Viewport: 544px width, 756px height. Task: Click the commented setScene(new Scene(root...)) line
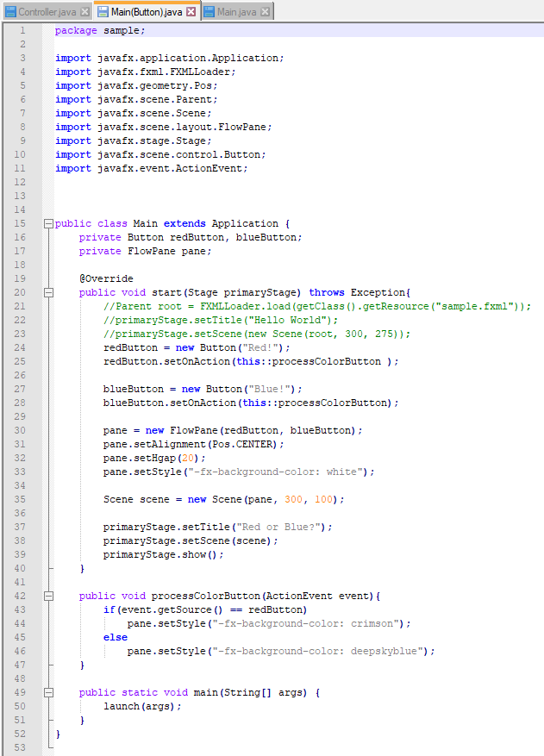tap(257, 334)
